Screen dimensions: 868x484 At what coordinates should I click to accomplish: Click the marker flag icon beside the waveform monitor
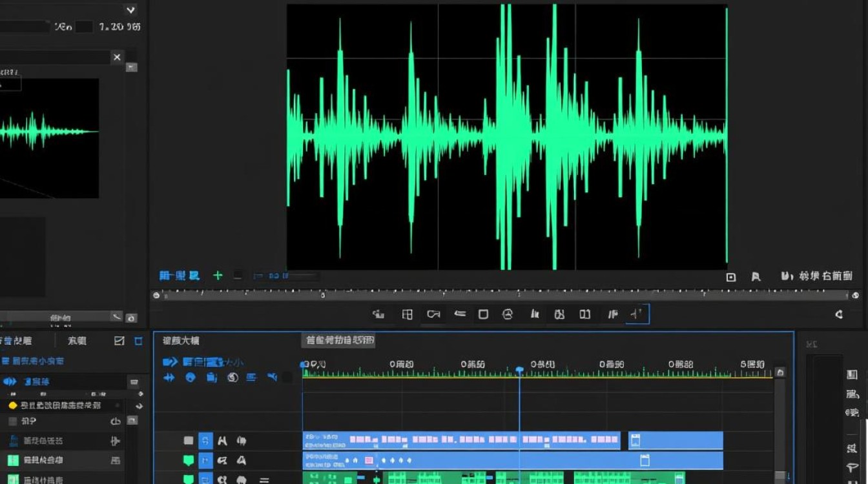tap(756, 277)
